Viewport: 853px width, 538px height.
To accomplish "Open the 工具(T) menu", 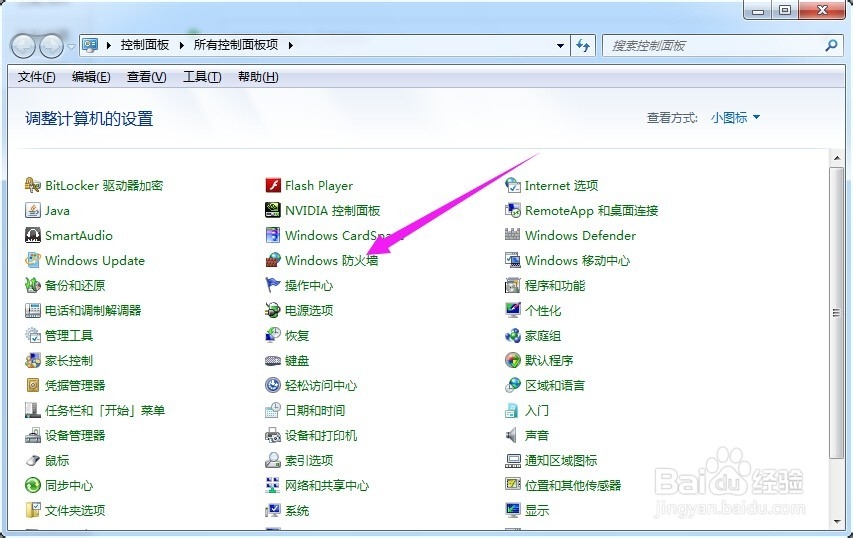I will click(x=202, y=77).
